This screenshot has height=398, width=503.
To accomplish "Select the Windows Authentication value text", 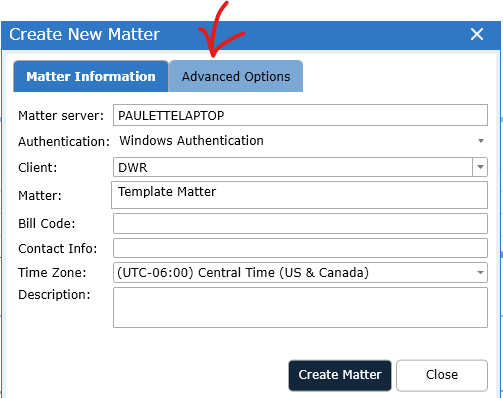I will (191, 141).
